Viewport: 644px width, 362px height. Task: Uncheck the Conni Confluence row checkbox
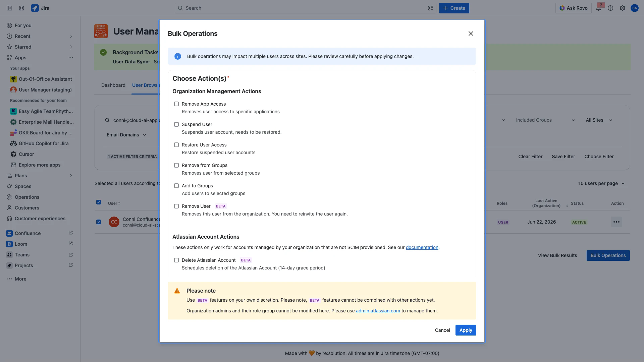tap(99, 222)
